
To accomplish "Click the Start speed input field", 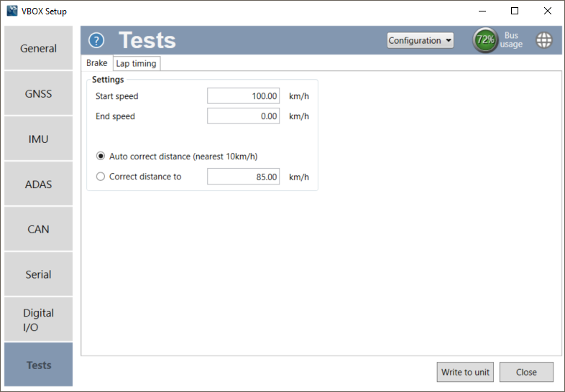I will click(243, 96).
